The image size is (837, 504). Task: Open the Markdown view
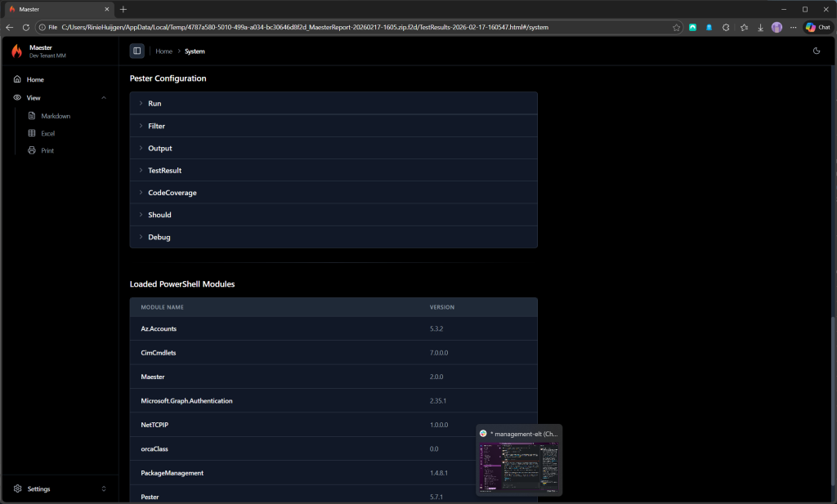(x=56, y=116)
